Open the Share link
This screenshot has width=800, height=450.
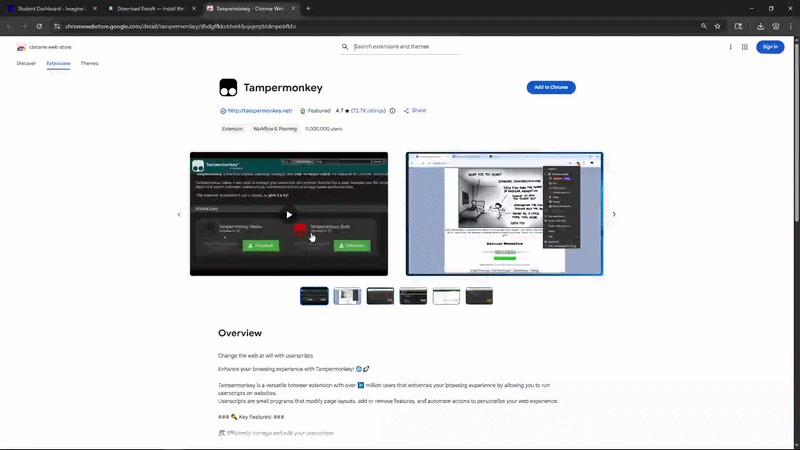[415, 111]
